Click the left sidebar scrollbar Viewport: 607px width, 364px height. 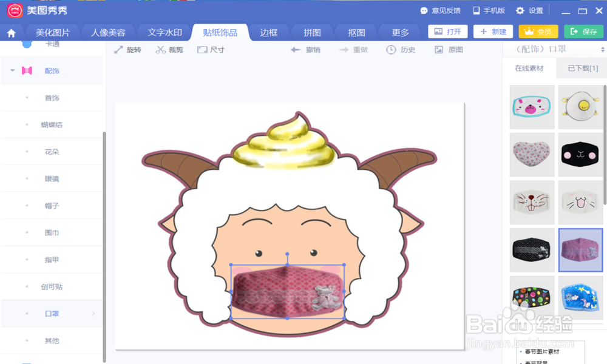click(104, 247)
